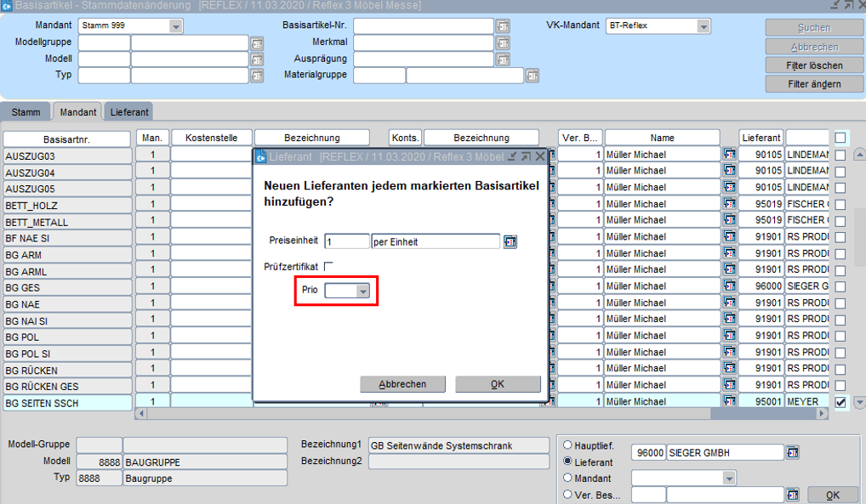This screenshot has height=504, width=866.
Task: Uncheck the BG SEITEN SSCH row checkbox
Action: pos(840,402)
